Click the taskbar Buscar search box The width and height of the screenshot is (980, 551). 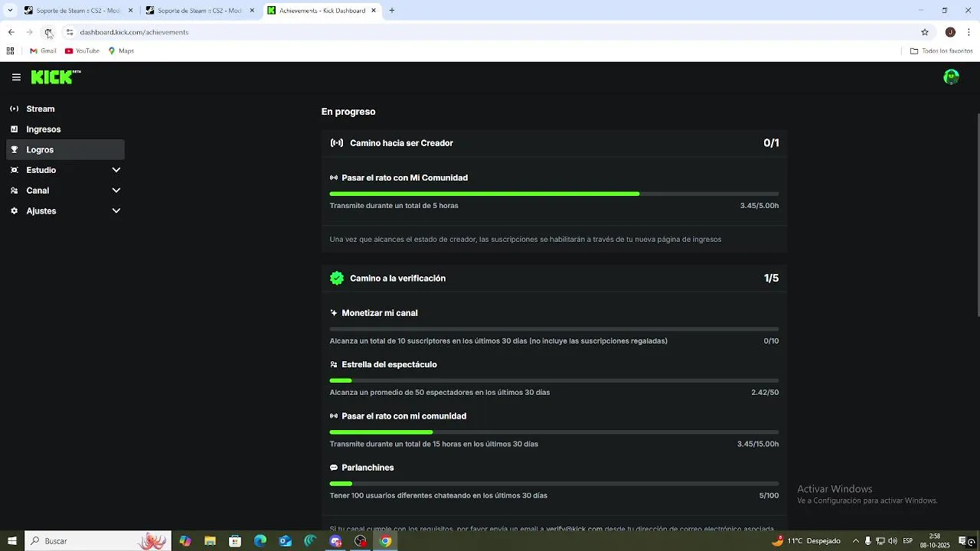click(98, 541)
